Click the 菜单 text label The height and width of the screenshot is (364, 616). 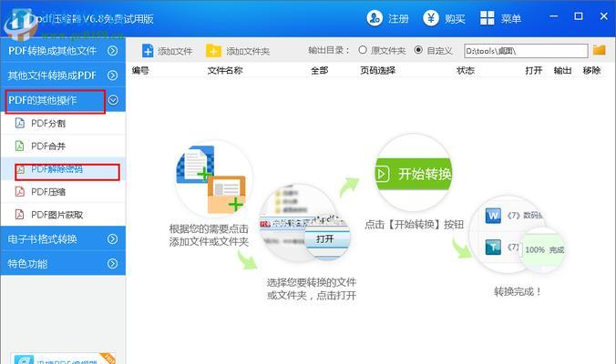tap(510, 18)
